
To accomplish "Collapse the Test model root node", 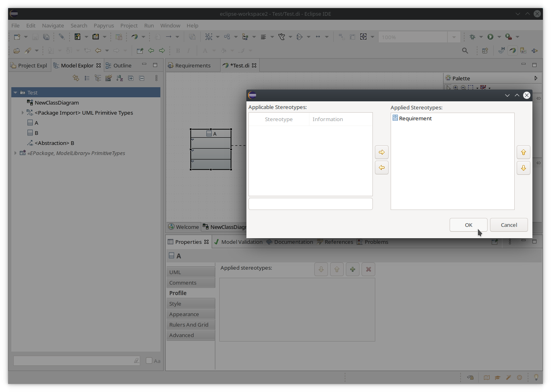I will pos(15,92).
